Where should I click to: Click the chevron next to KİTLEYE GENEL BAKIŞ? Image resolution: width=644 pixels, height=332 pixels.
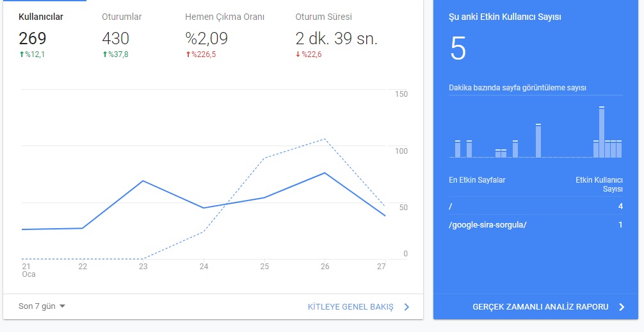407,307
